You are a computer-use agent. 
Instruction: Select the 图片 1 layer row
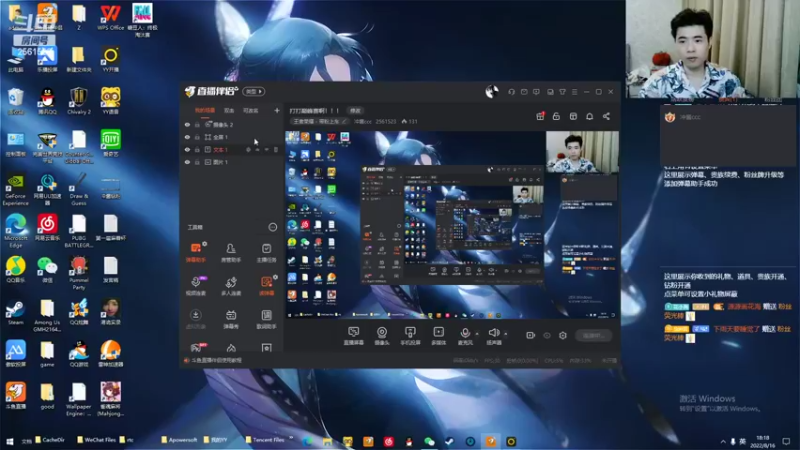point(232,162)
